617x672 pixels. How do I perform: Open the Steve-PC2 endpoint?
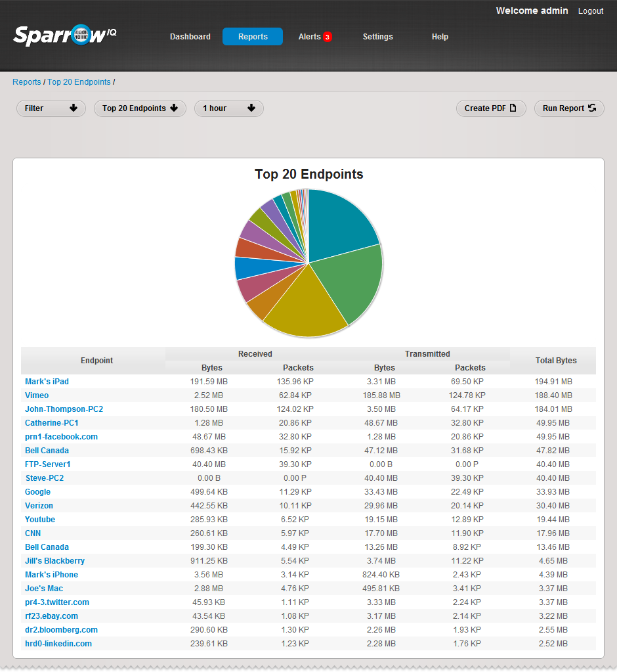point(45,478)
